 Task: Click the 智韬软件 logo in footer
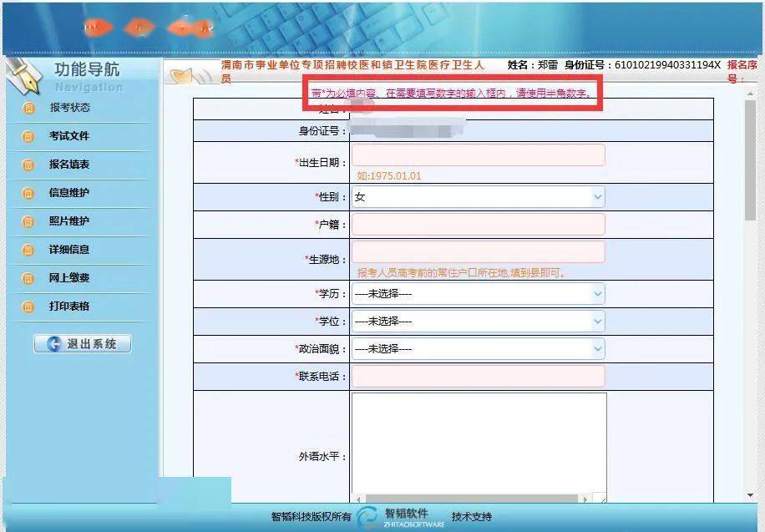click(401, 517)
